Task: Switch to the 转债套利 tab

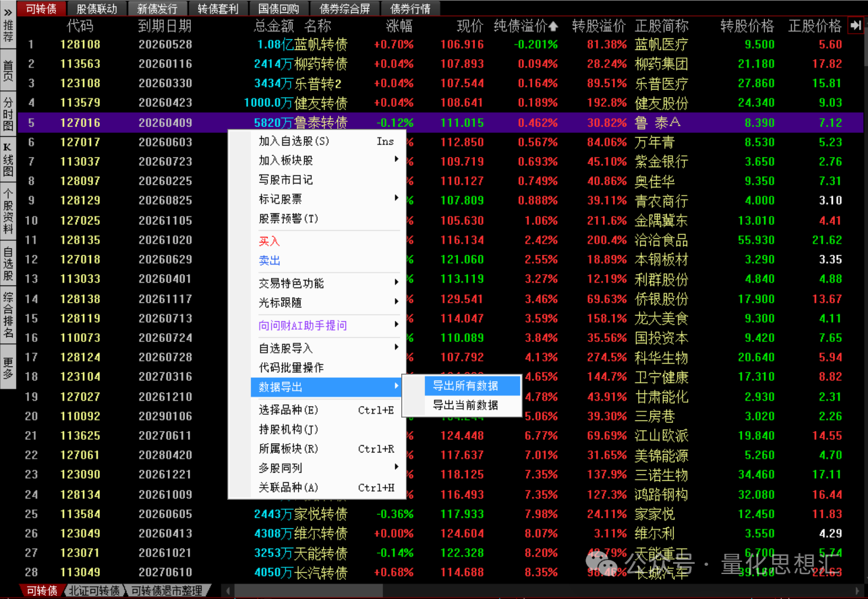Action: (218, 9)
